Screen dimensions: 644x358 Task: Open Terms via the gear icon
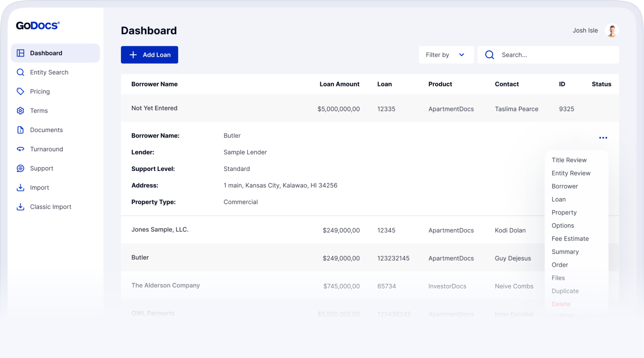(20, 111)
